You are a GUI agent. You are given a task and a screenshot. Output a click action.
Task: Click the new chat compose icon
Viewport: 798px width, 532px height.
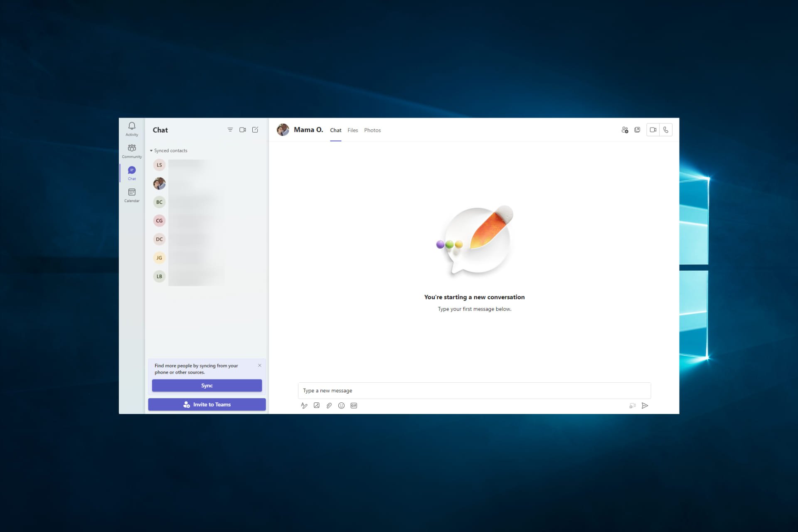pyautogui.click(x=255, y=130)
